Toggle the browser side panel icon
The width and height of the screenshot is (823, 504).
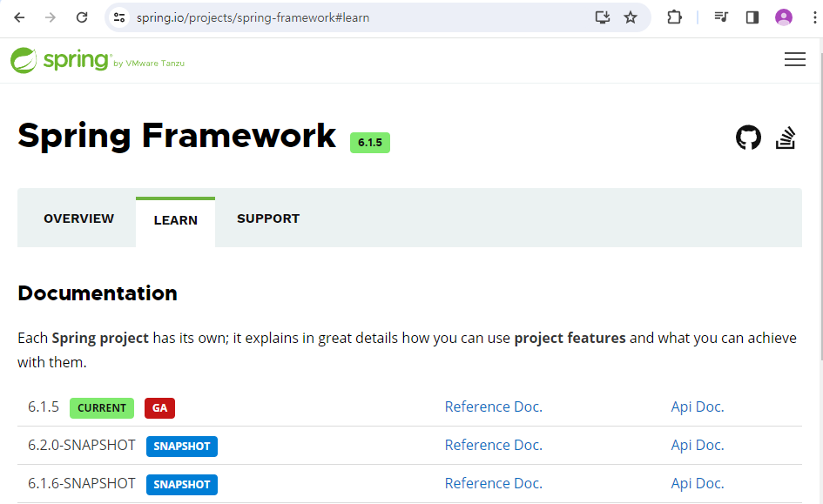[x=752, y=17]
